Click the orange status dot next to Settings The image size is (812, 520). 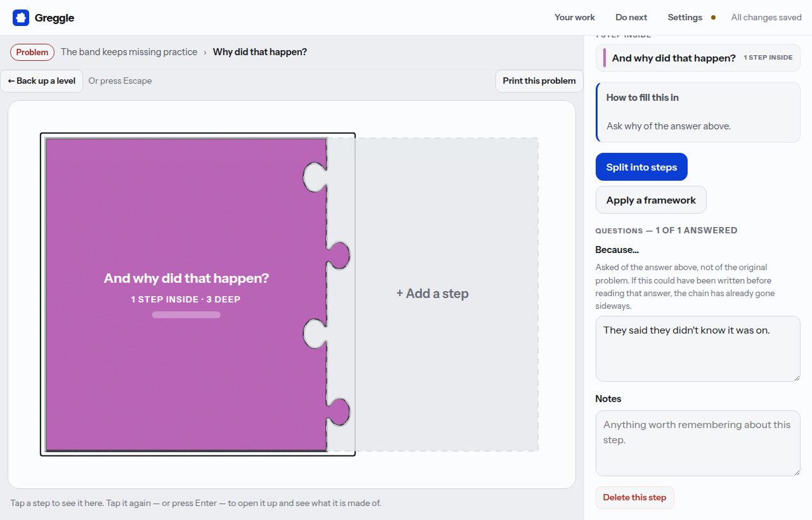coord(713,18)
